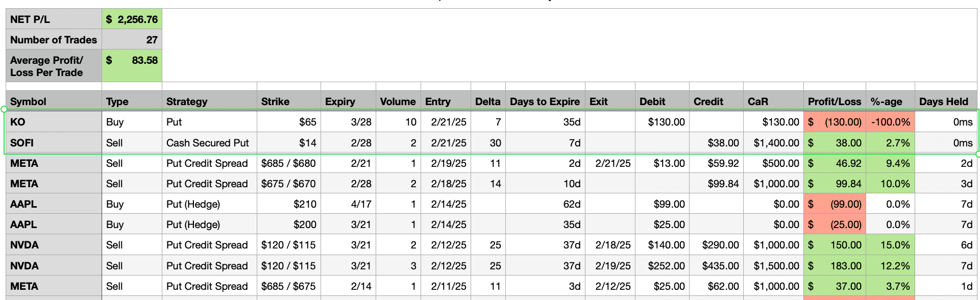Select the Strike column header
Image resolution: width=980 pixels, height=300 pixels.
tap(289, 101)
